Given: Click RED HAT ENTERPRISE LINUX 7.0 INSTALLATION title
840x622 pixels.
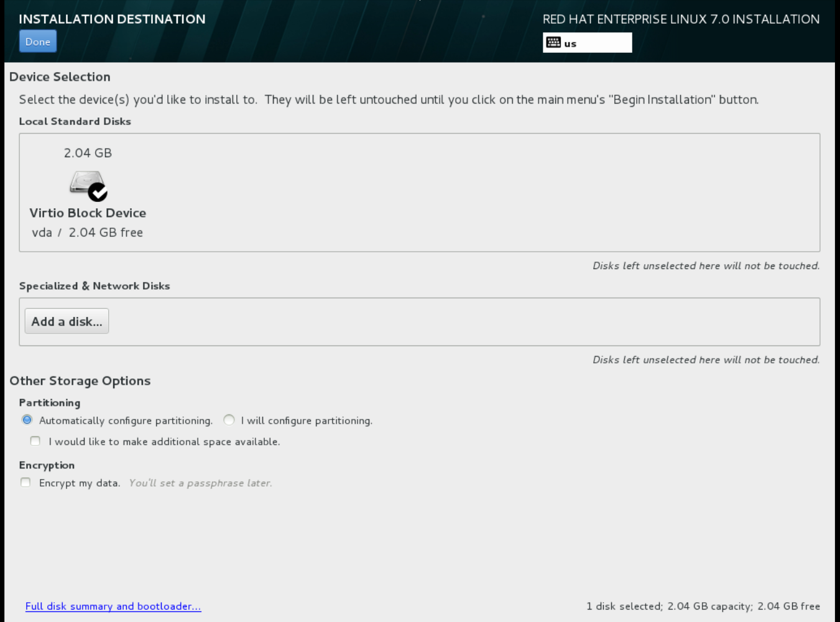Looking at the screenshot, I should 681,19.
